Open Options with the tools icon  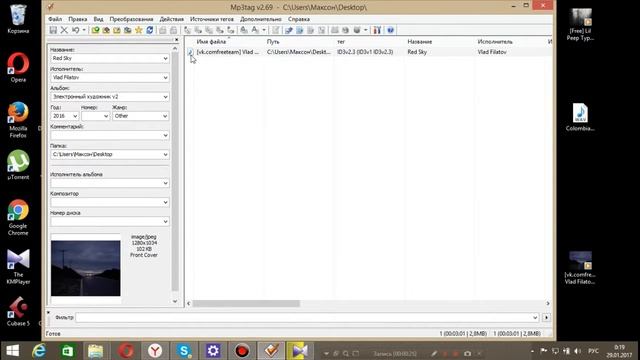[377, 30]
